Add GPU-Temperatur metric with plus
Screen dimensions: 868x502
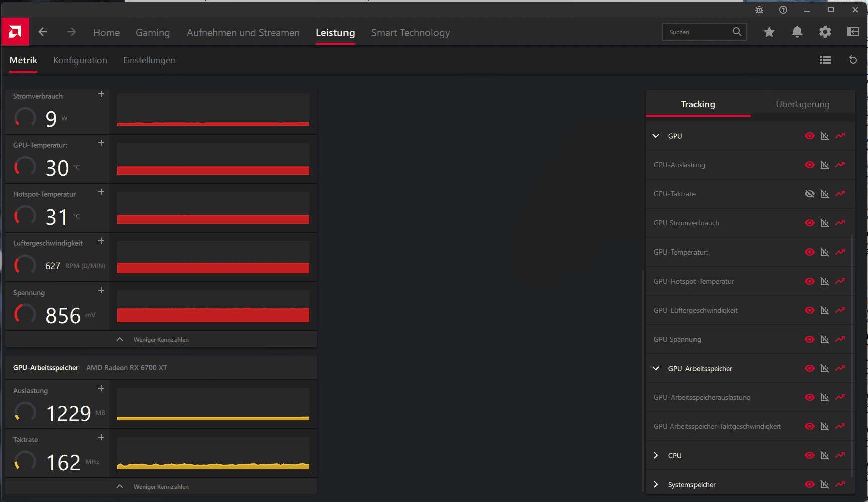coord(101,143)
